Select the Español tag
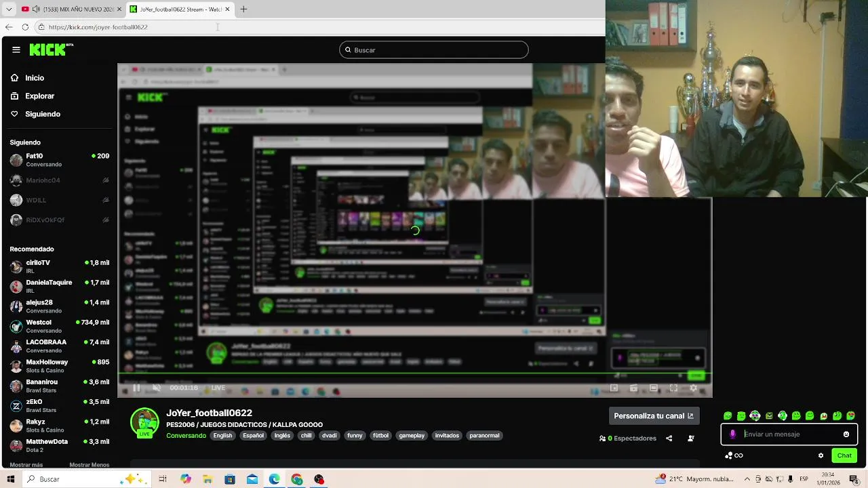This screenshot has height=488, width=868. coord(253,436)
